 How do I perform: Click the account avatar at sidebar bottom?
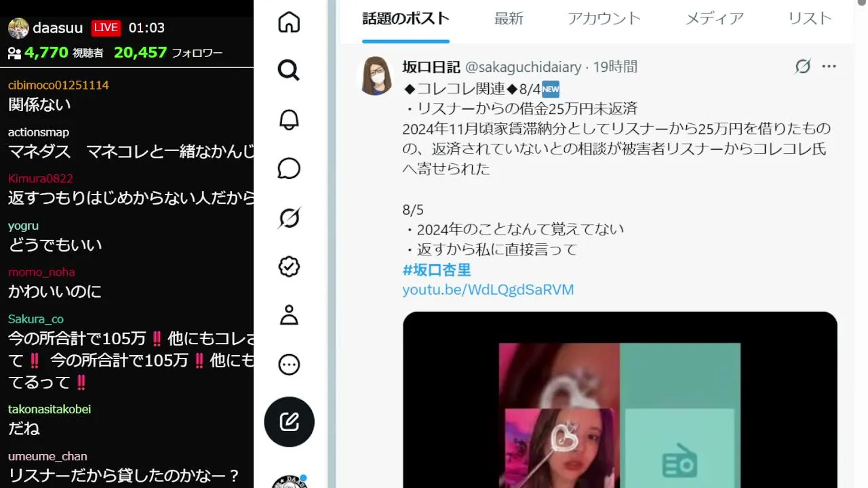click(289, 482)
